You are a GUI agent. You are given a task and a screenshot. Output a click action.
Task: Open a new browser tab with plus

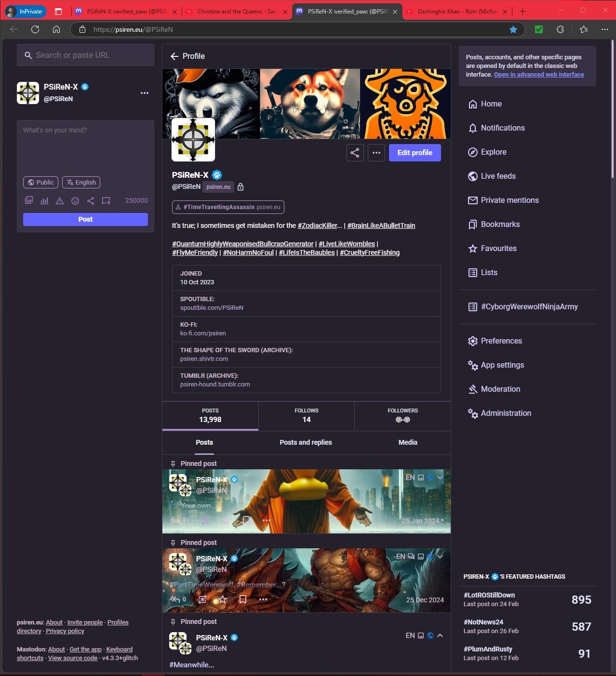pos(523,12)
